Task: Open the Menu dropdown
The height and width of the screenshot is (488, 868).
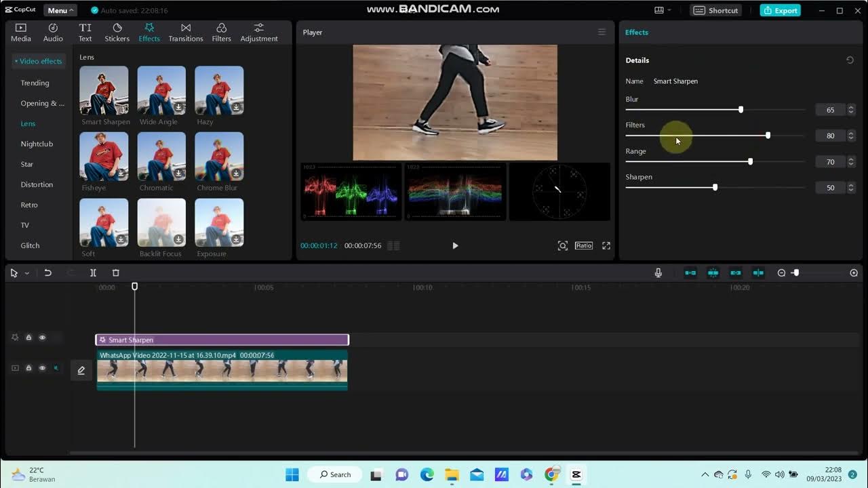Action: [x=60, y=10]
